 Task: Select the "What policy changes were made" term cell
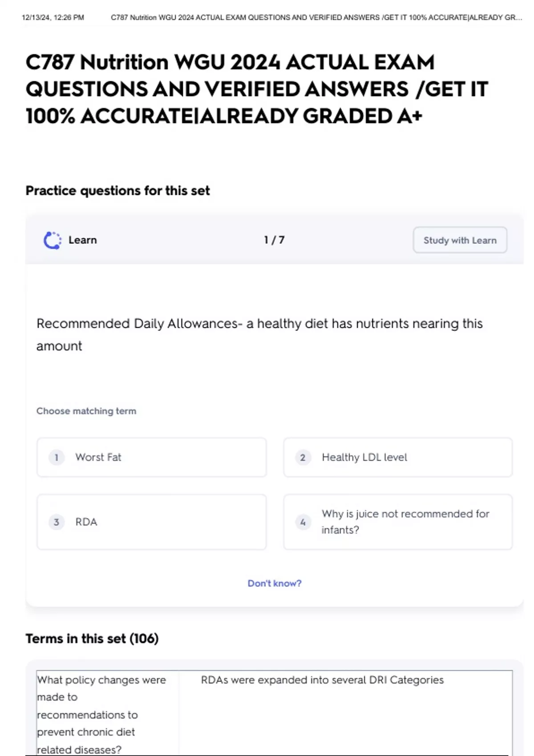pos(102,714)
